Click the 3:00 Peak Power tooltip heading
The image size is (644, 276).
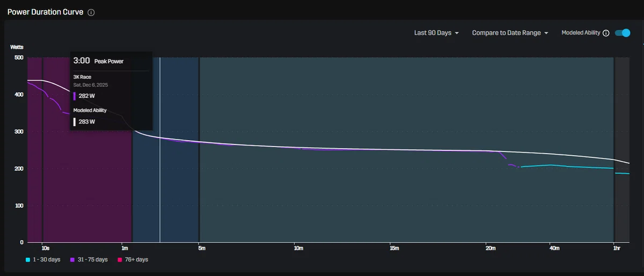(98, 61)
